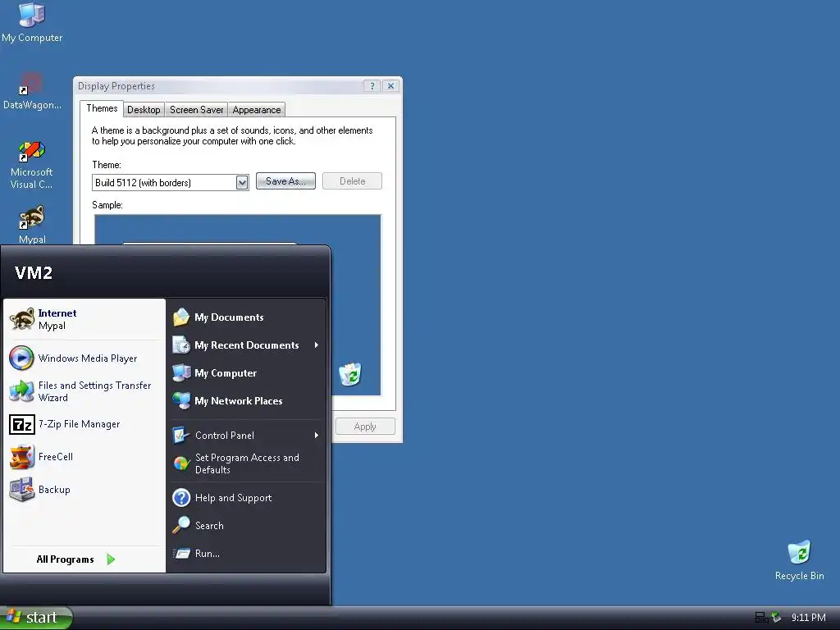Screen dimensions: 840x630
Task: Open My Computer desktop icon
Action: tap(32, 22)
